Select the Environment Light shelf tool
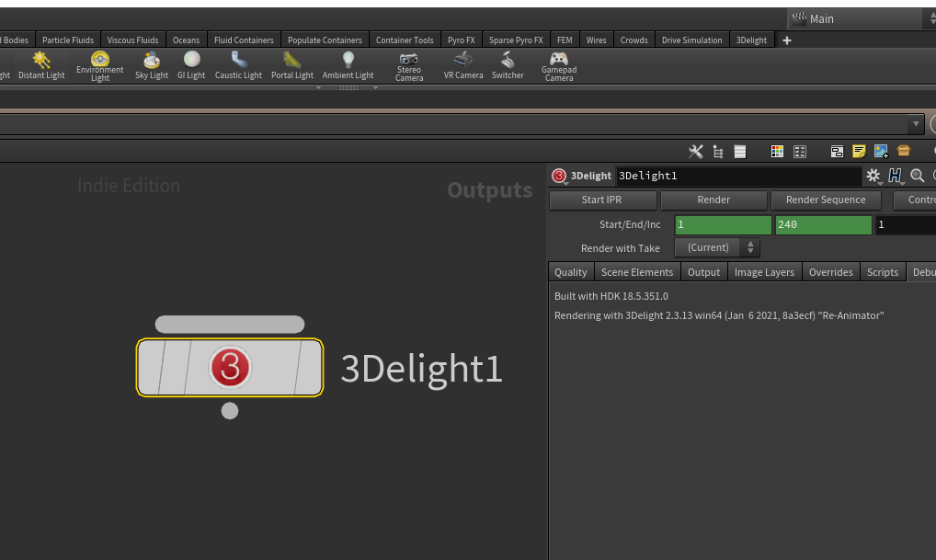This screenshot has width=936, height=560. pos(100,65)
